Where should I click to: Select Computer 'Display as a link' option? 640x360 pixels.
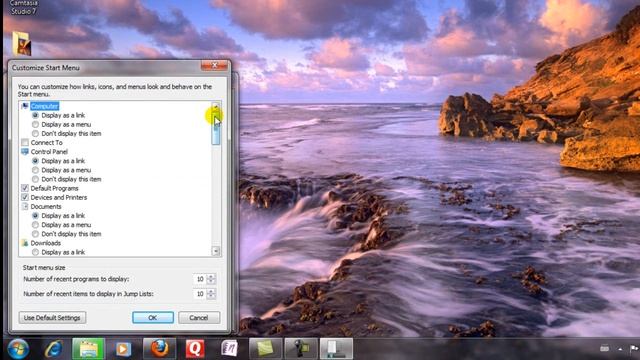(36, 116)
